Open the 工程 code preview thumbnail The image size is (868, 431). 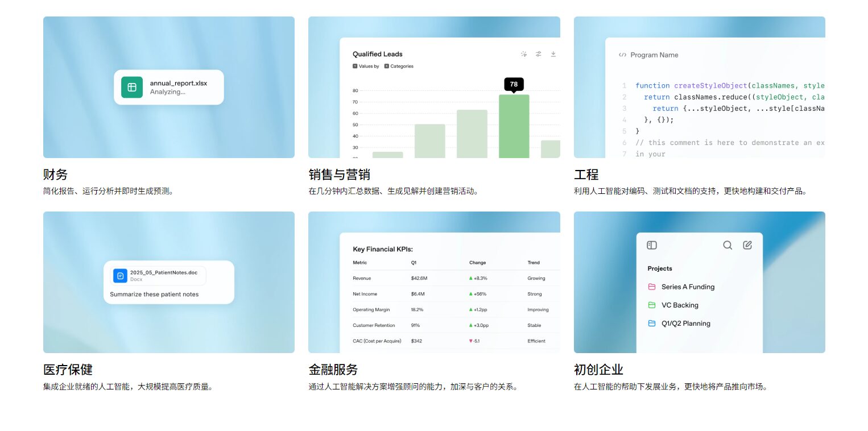tap(699, 87)
